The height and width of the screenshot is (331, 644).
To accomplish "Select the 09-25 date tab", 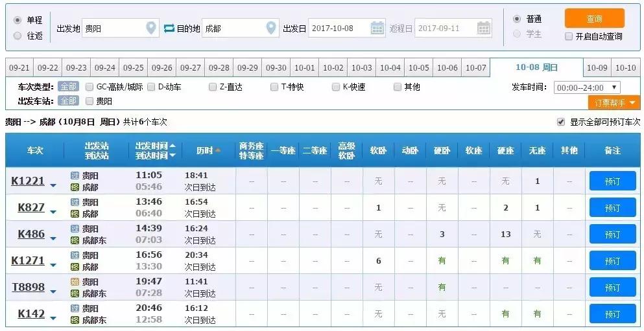I will tap(134, 67).
